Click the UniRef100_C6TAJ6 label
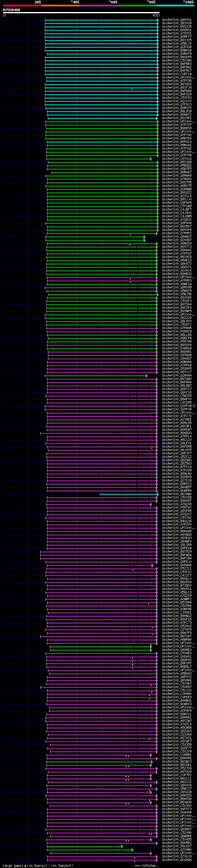 (x=176, y=159)
